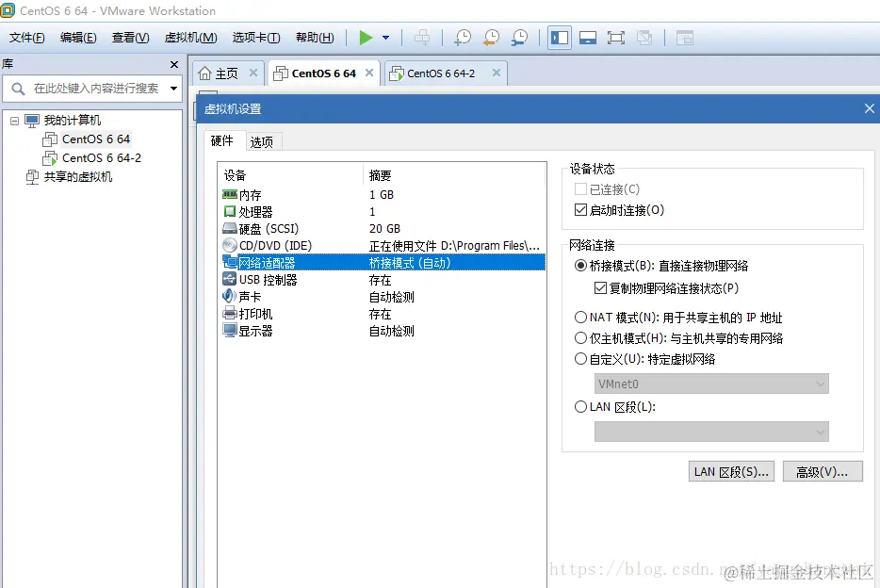Open the 虚拟机(M) menu
880x588 pixels.
[191, 38]
